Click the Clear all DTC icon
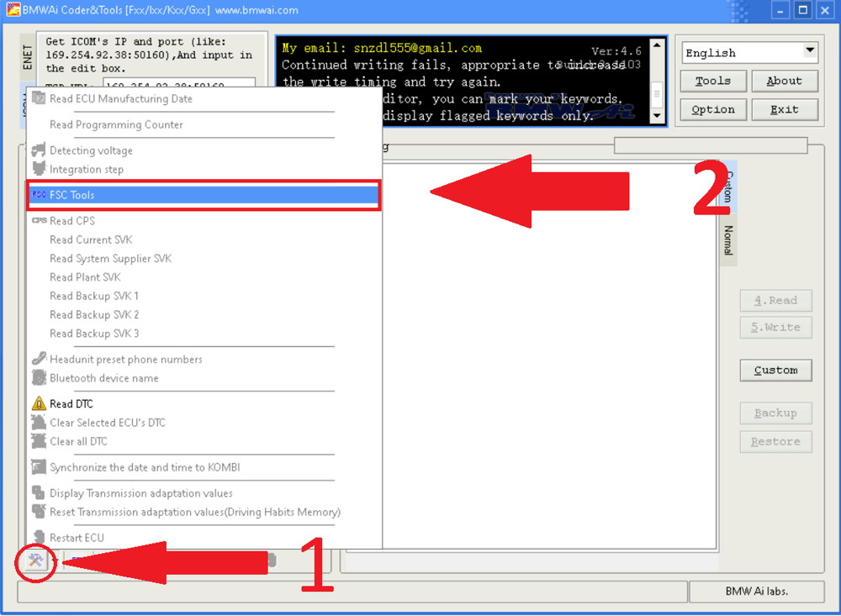The height and width of the screenshot is (616, 841). tap(39, 440)
